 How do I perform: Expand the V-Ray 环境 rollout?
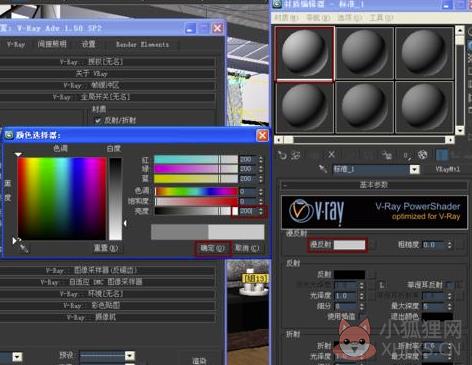[107, 294]
